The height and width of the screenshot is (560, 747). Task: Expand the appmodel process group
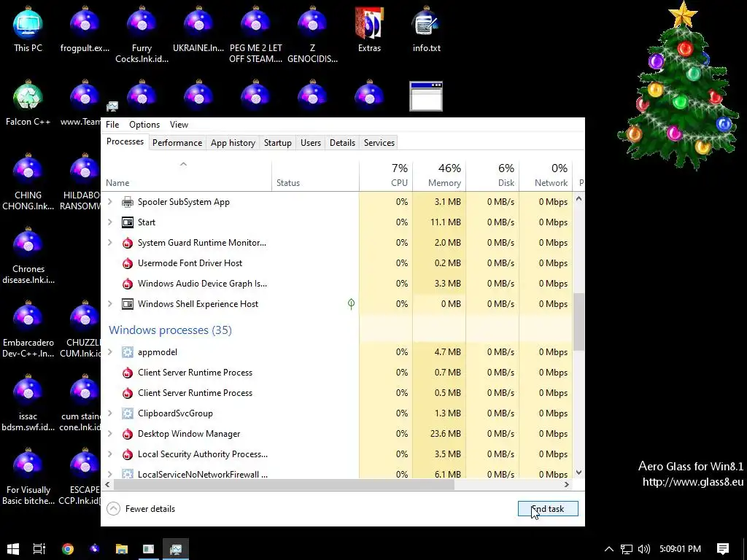pyautogui.click(x=110, y=352)
